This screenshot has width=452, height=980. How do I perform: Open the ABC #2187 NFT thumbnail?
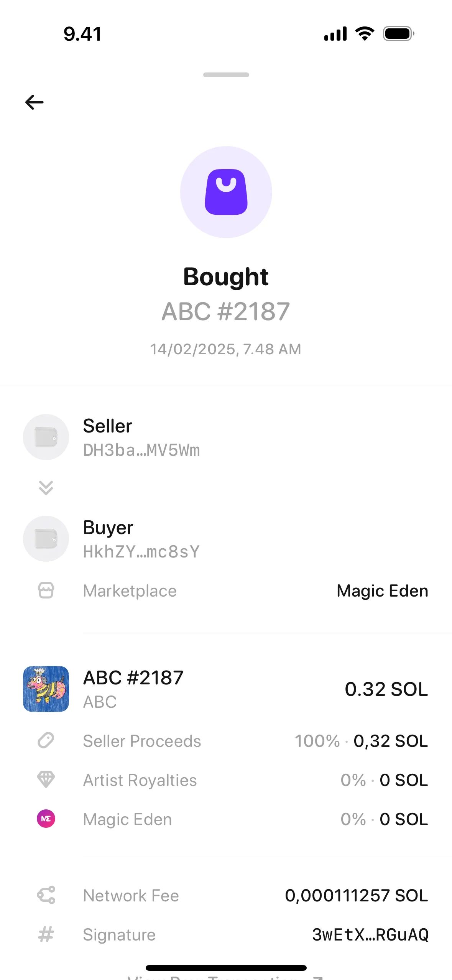coord(46,689)
